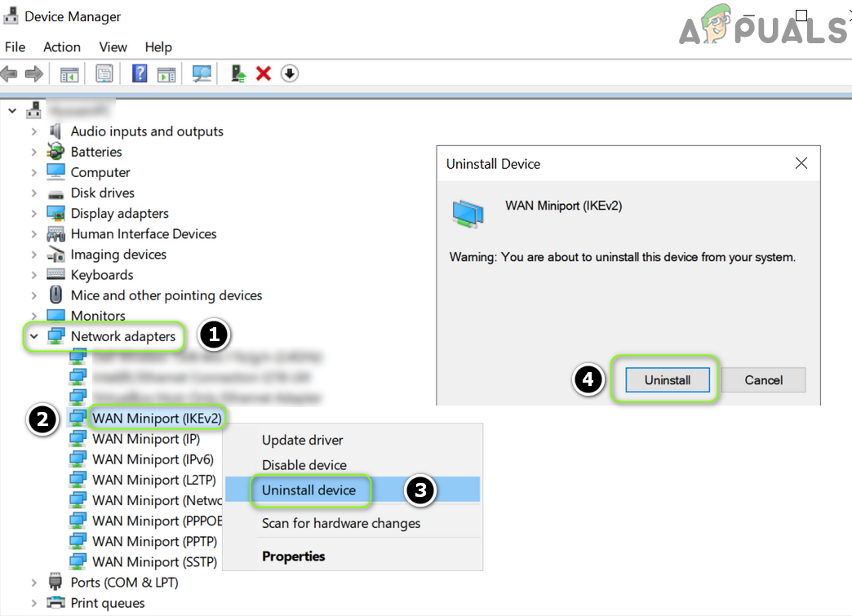Click the red X Uninstall device icon
852x616 pixels.
click(x=264, y=73)
